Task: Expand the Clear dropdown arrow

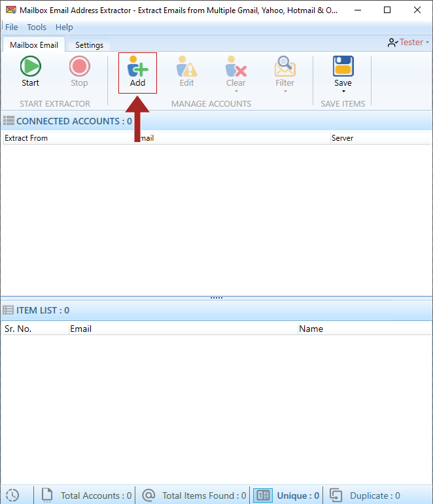Action: coord(236,92)
